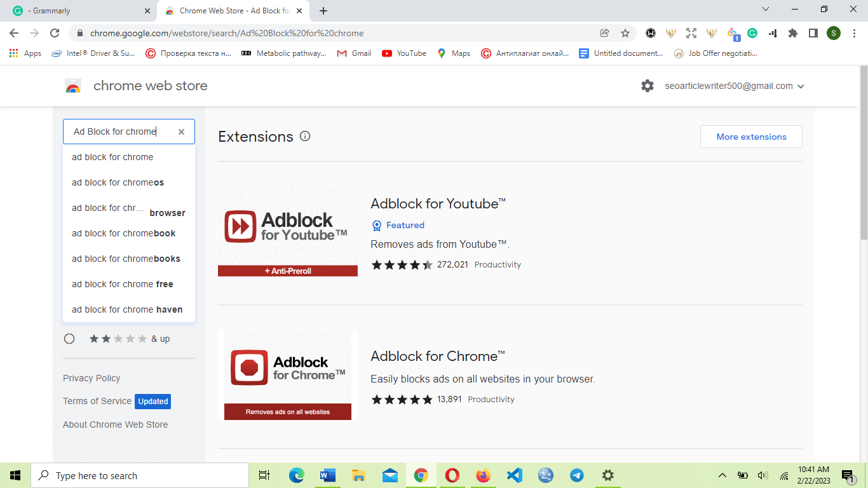Open the green S profile avatar
The height and width of the screenshot is (488, 868).
834,33
